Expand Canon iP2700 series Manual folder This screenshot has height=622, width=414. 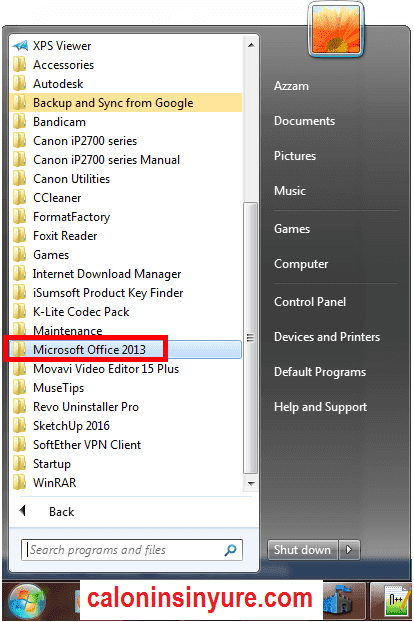125,160
